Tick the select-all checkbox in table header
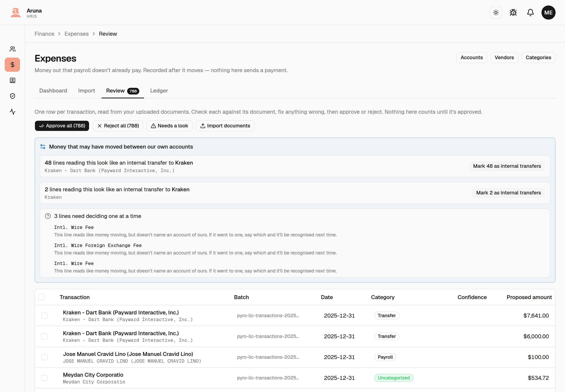 (41, 297)
